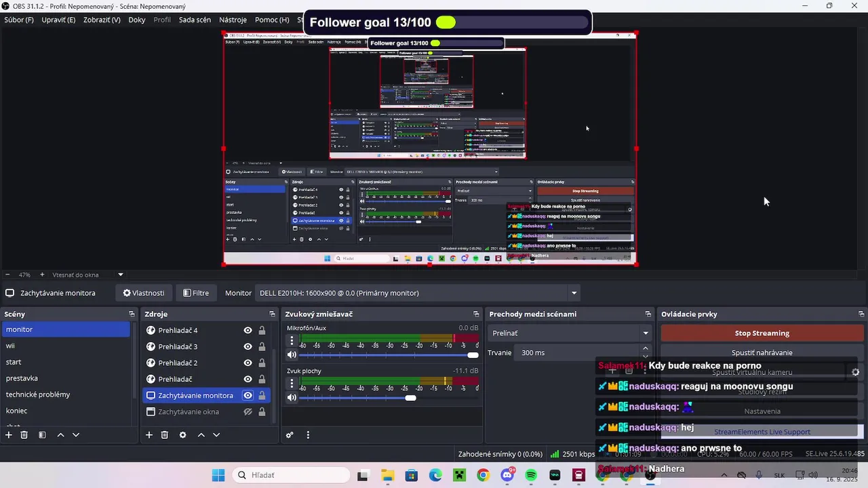Image resolution: width=868 pixels, height=488 pixels.
Task: Open the Zobraziť (V) menu
Action: pyautogui.click(x=102, y=20)
